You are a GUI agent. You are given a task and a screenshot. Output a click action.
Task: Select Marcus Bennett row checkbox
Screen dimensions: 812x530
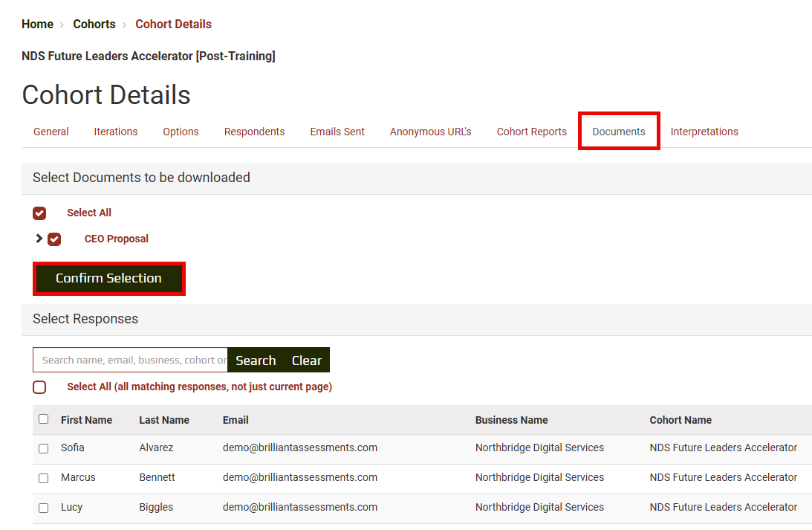pyautogui.click(x=43, y=478)
